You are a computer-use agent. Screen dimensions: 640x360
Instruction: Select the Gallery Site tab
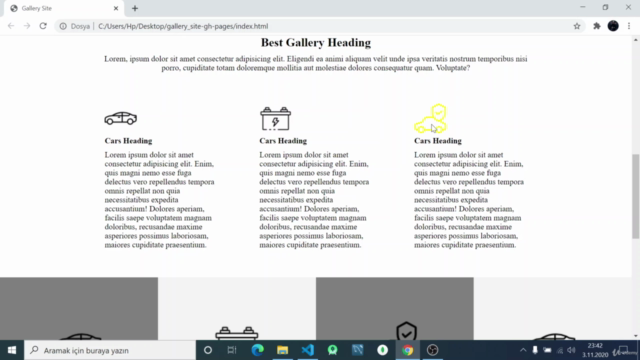click(63, 8)
